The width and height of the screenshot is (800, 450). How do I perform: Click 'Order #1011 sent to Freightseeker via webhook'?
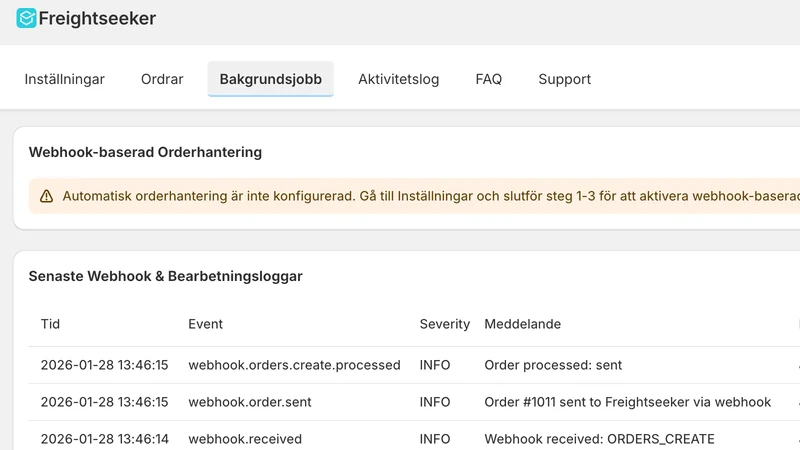(628, 402)
